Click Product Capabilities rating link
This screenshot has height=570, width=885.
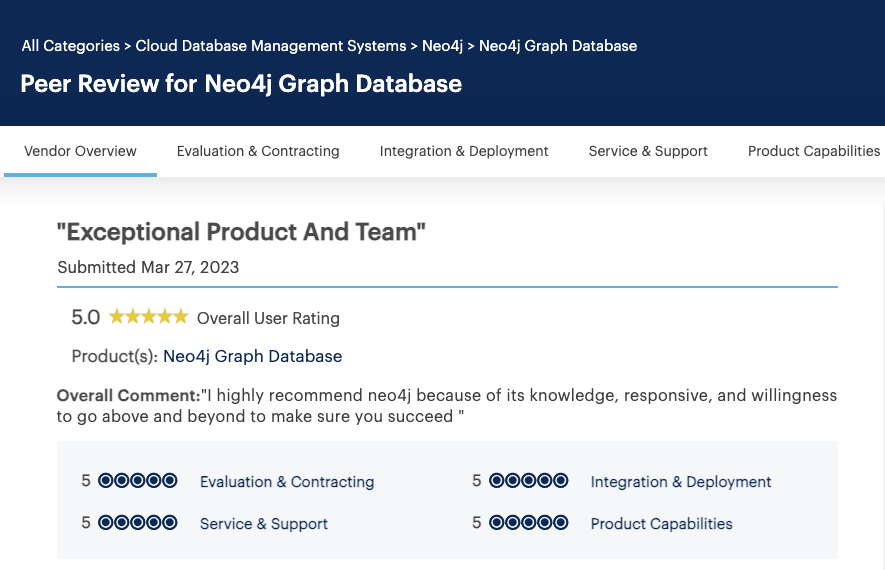click(x=661, y=524)
